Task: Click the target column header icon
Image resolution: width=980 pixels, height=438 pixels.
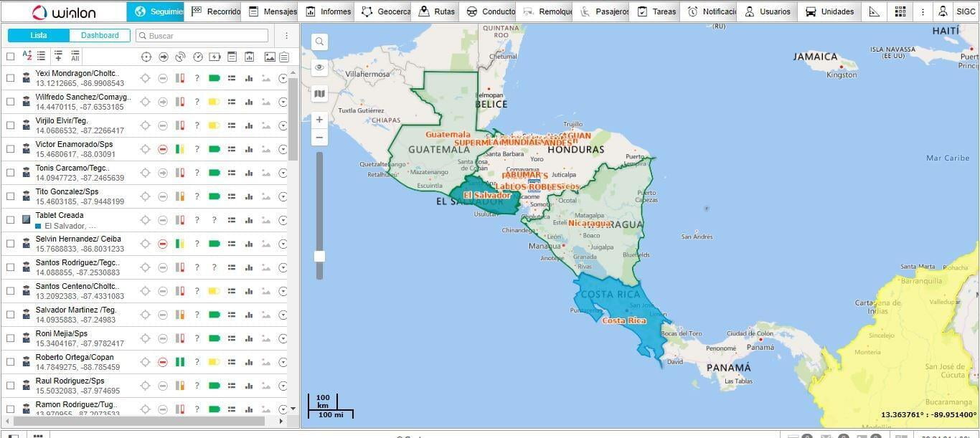Action: pyautogui.click(x=146, y=57)
